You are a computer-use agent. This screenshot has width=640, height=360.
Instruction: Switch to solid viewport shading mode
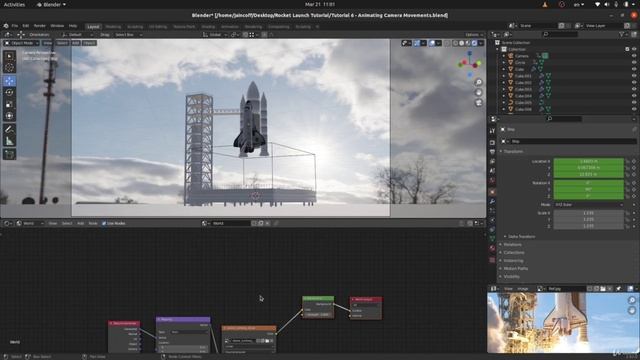(462, 43)
